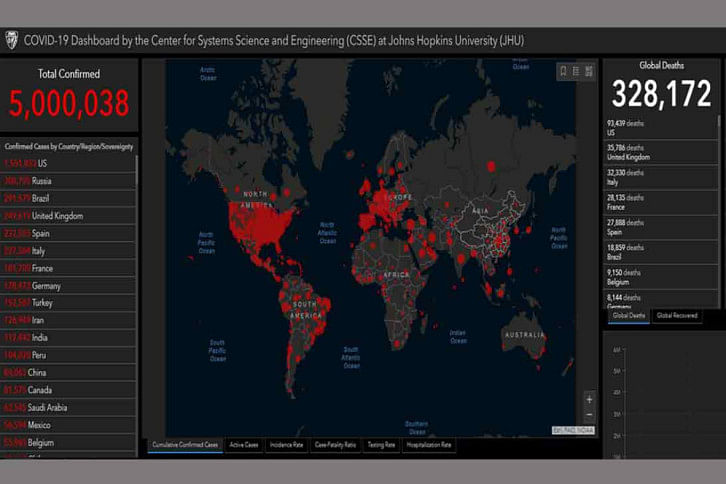Click the SOUTH AMERICA map label
Image resolution: width=726 pixels, height=484 pixels.
306,310
